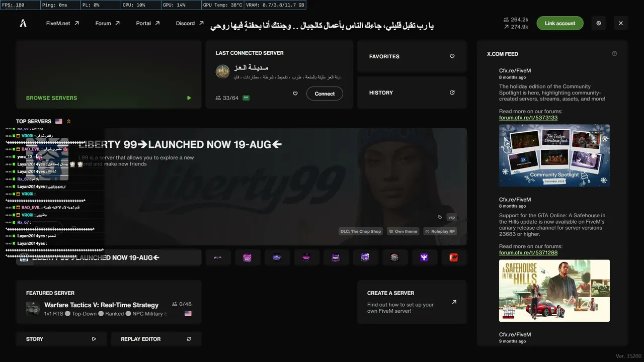
Task: Click the 0/48 player count
Action: (182, 304)
